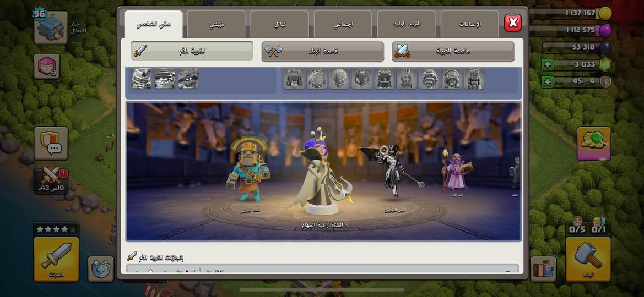Viewport: 644px width, 297px height.
Task: Switch to the ملفي الشخصي profile tab
Action: pyautogui.click(x=154, y=24)
